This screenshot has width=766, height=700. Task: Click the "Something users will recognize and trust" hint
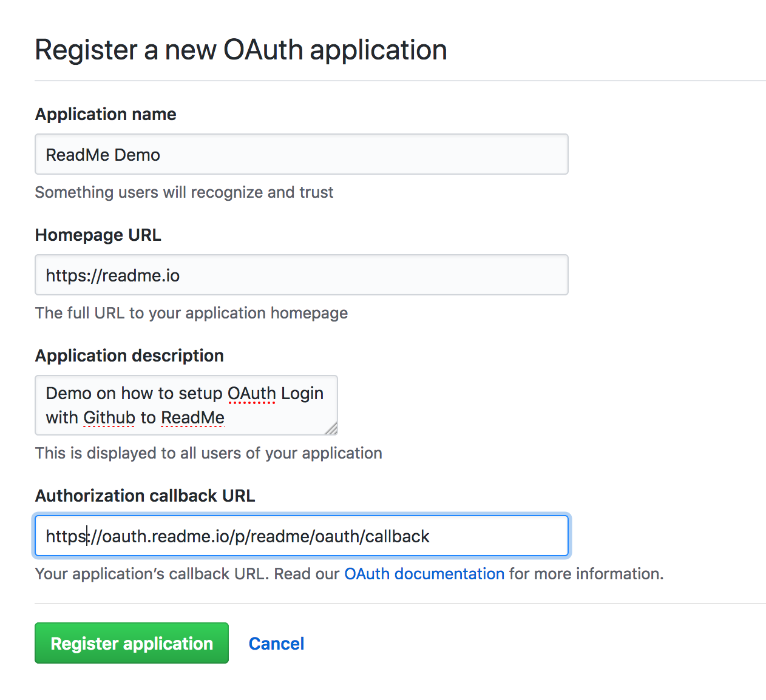click(x=185, y=192)
